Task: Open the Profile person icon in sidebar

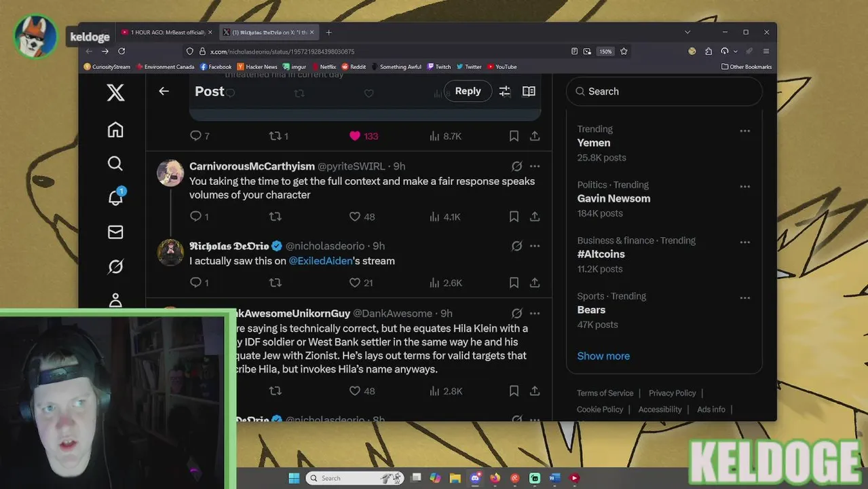Action: click(x=115, y=300)
